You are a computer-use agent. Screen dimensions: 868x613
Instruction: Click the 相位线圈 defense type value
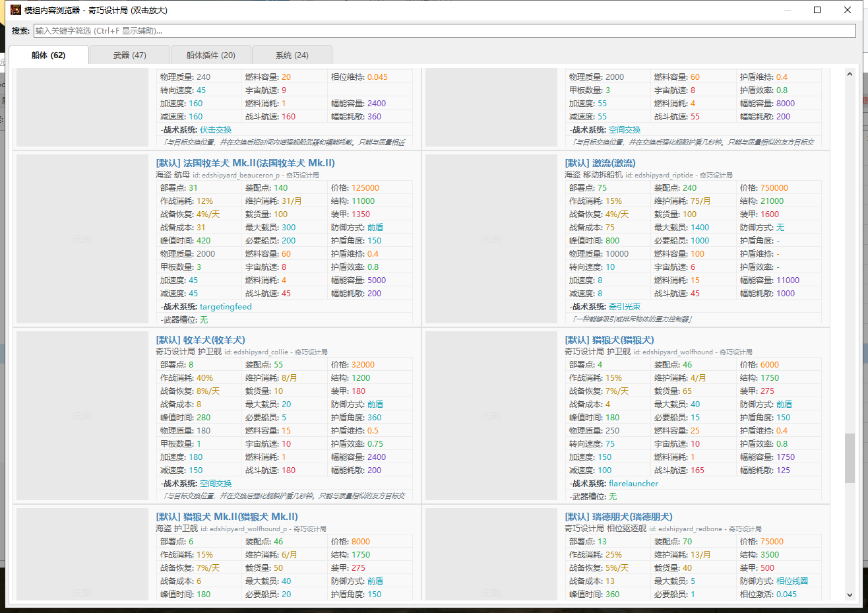click(791, 581)
